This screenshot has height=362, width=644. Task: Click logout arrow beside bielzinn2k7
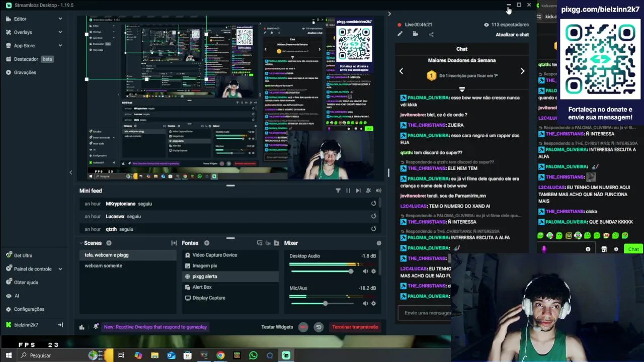pyautogui.click(x=60, y=325)
